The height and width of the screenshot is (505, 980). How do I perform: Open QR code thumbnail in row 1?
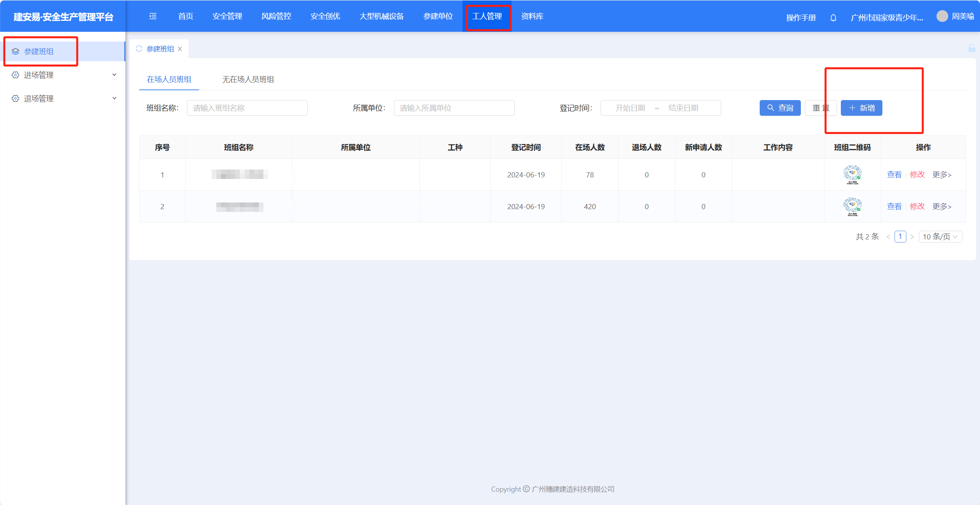[852, 175]
